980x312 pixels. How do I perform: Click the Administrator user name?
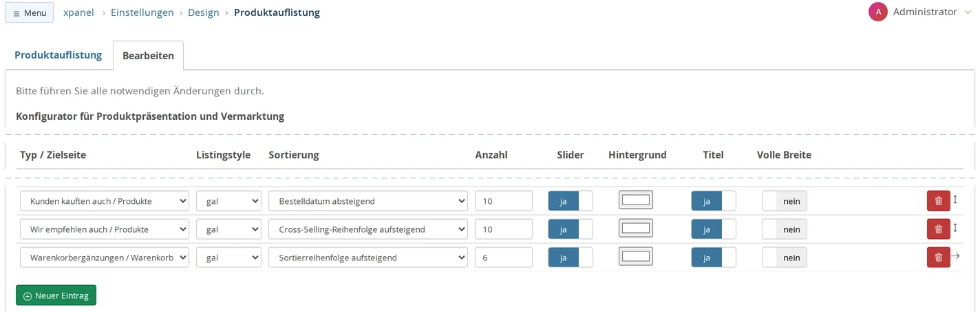925,12
